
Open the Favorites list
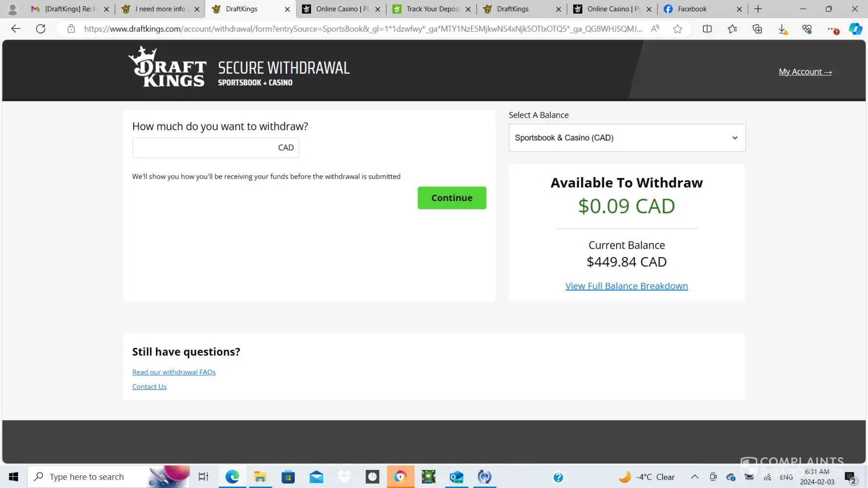pyautogui.click(x=732, y=29)
